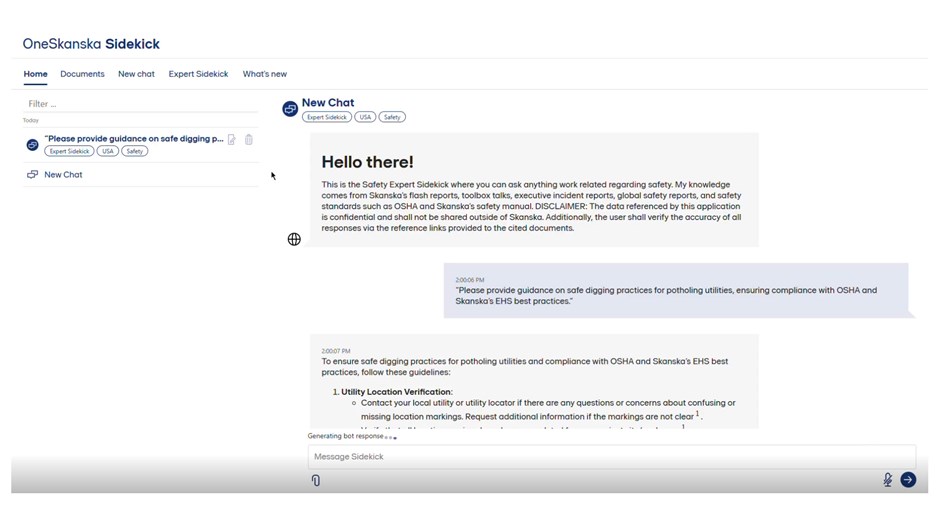Click the 2:00:07 PM response timestamp
The height and width of the screenshot is (529, 940).
pyautogui.click(x=336, y=351)
